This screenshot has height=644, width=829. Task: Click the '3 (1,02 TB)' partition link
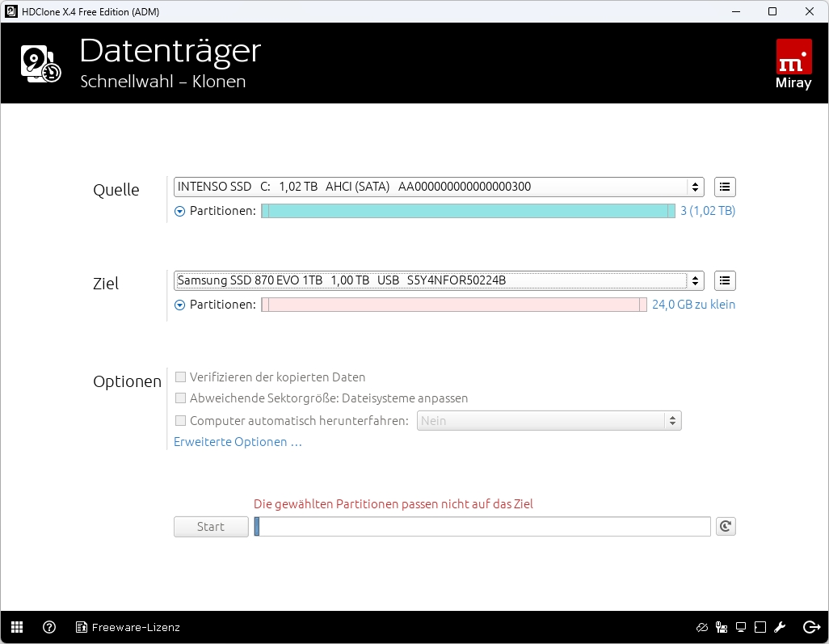(x=708, y=211)
